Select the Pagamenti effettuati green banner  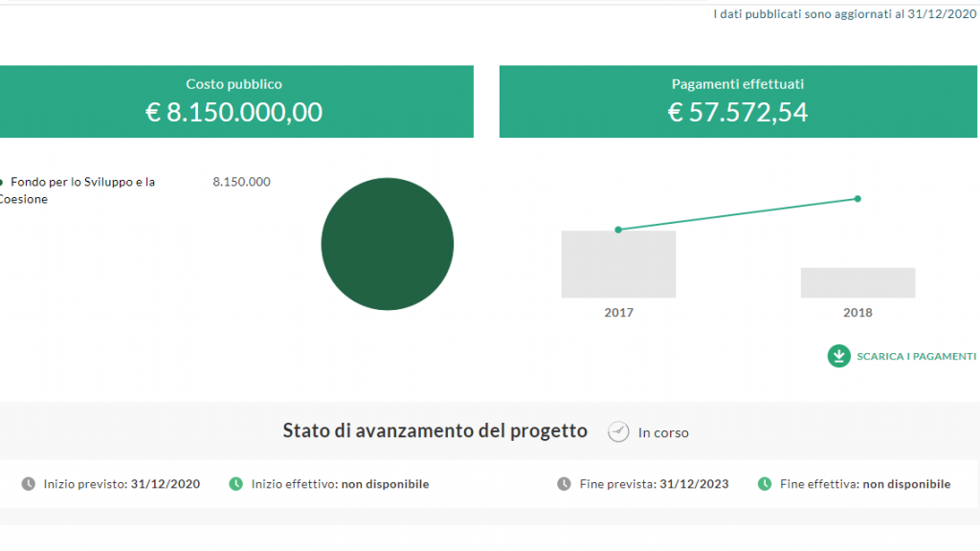pyautogui.click(x=738, y=101)
